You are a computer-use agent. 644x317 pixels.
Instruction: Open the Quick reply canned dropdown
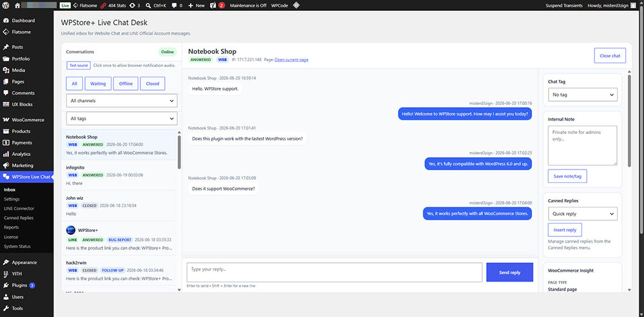582,214
